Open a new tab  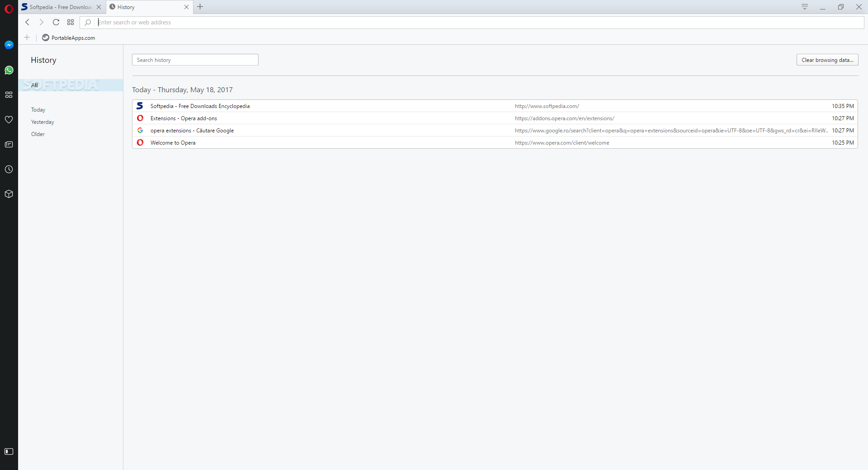pyautogui.click(x=200, y=7)
